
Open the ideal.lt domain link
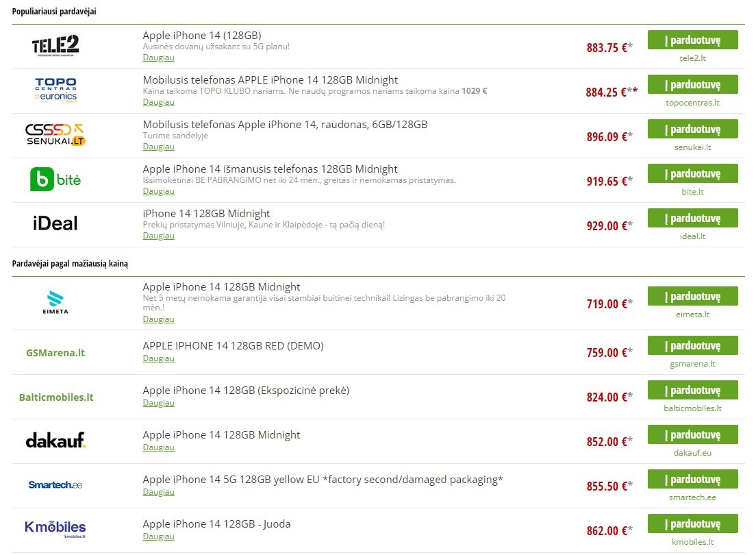pos(692,236)
